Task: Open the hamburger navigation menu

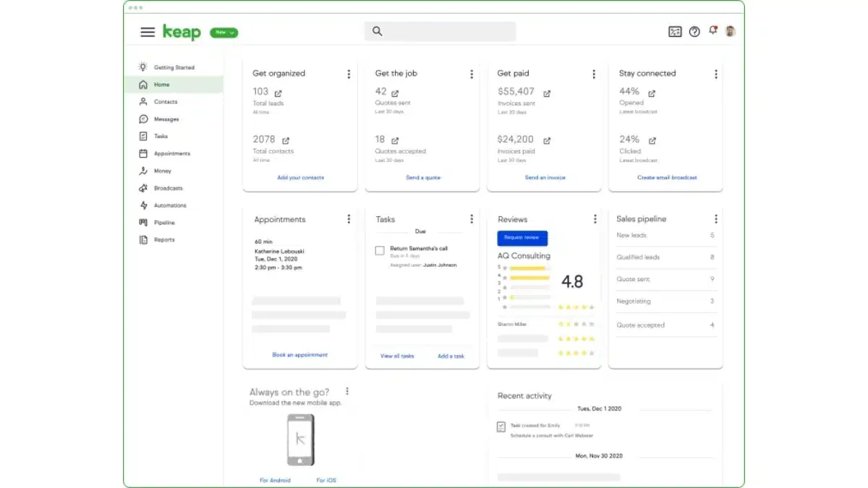Action: click(148, 32)
